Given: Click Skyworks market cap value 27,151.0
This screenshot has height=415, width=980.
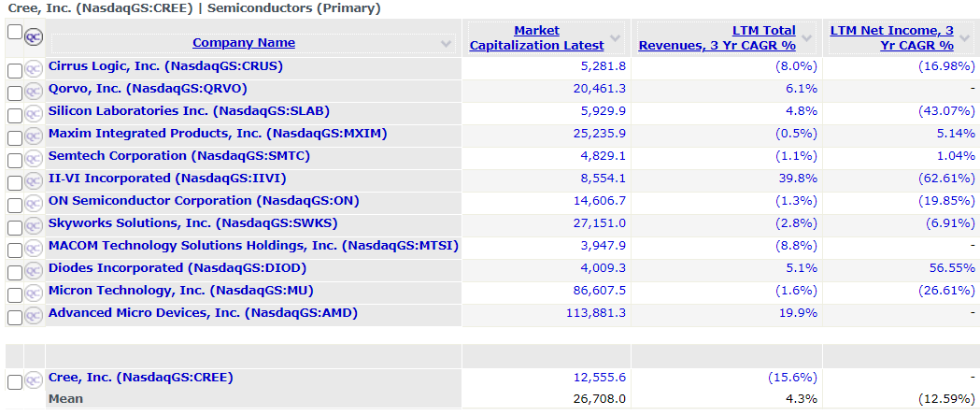Looking at the screenshot, I should [599, 223].
